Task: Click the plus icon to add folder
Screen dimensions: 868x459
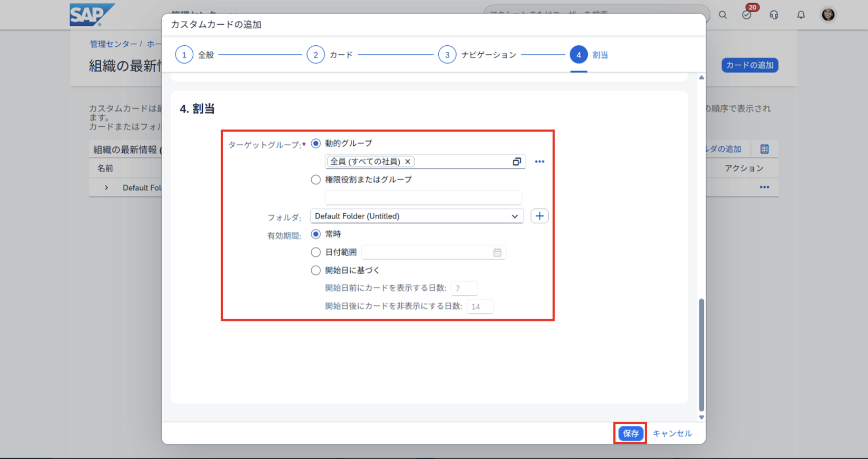Action: [539, 216]
